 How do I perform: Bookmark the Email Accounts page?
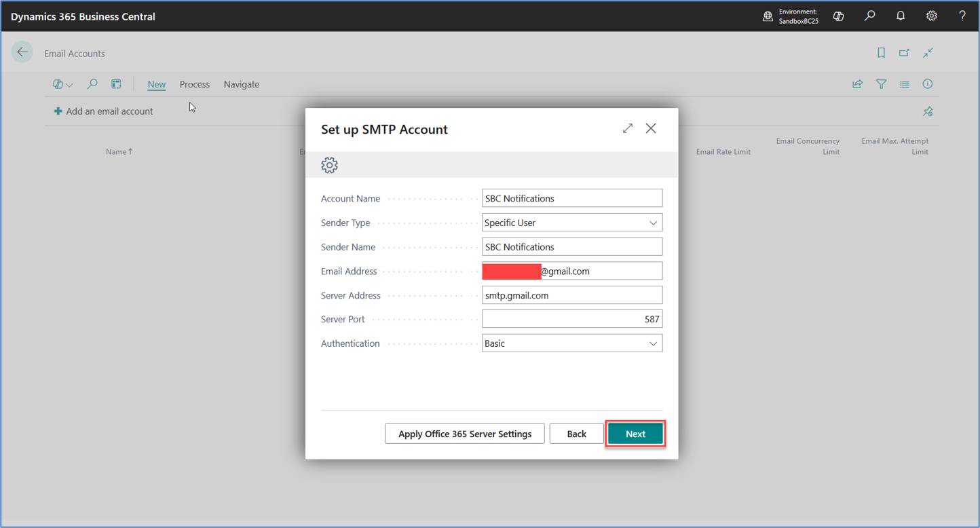coord(881,53)
